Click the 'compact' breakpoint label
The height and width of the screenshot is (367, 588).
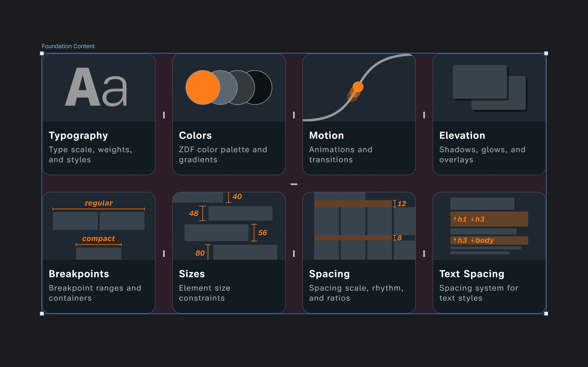click(x=98, y=239)
